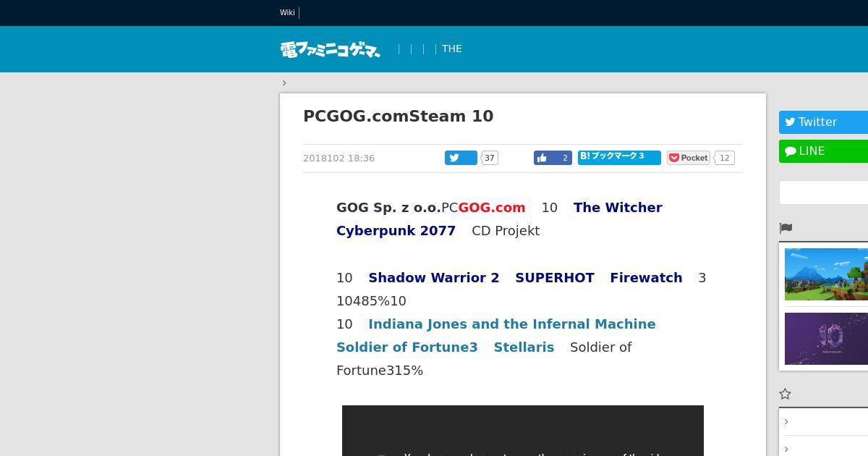
Task: Go to the Denfaminicogamer site logo
Action: (x=331, y=49)
